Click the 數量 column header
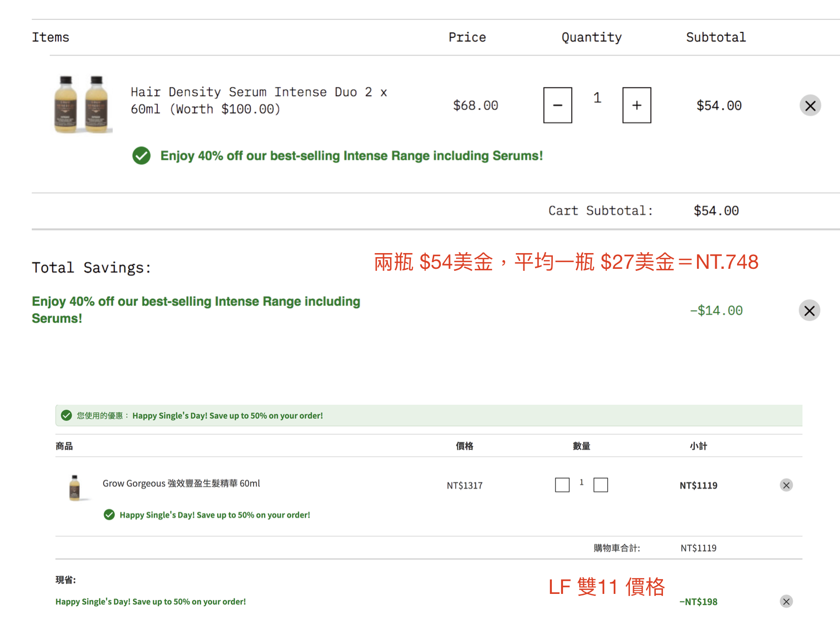Image resolution: width=840 pixels, height=636 pixels. pos(581,446)
